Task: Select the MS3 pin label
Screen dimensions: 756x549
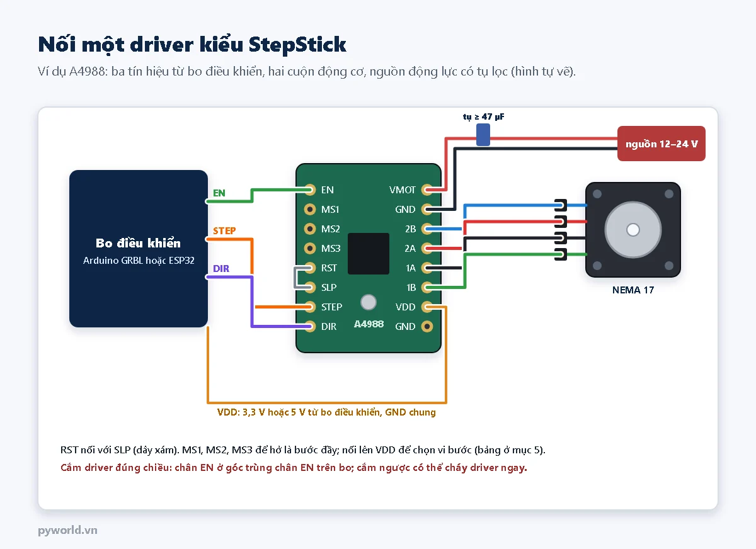Action: pos(330,248)
